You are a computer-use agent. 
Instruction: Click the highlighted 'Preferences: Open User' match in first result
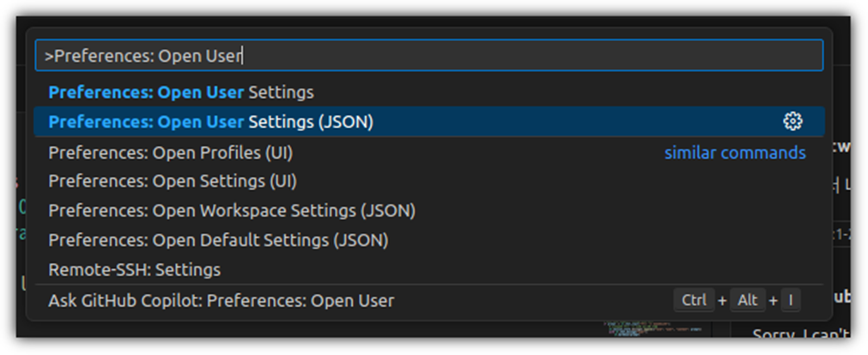click(x=146, y=92)
